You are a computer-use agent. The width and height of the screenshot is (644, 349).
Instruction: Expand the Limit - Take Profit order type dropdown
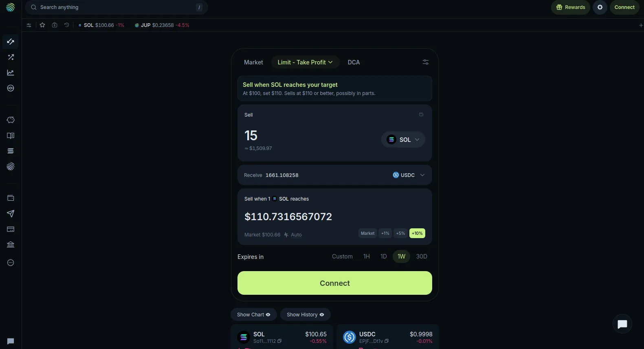305,62
